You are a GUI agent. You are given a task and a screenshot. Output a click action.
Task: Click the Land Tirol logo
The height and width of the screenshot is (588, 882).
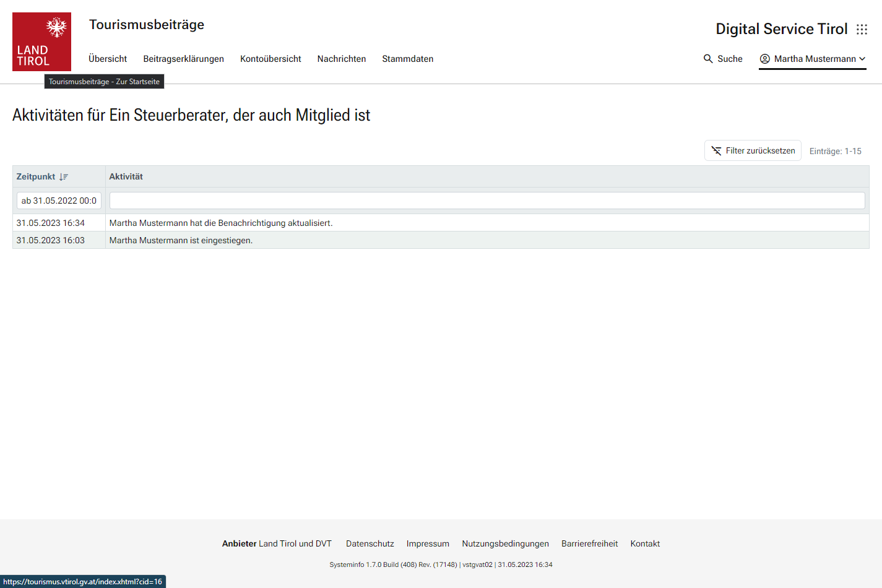tap(41, 41)
